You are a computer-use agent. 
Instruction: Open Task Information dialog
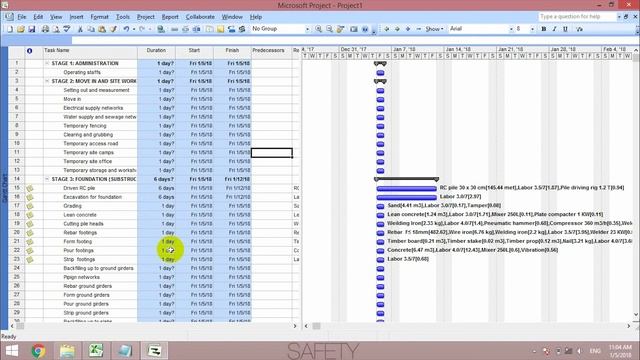coord(210,29)
